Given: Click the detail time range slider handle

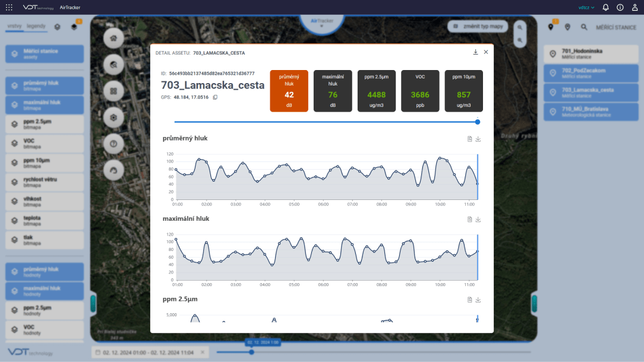Looking at the screenshot, I should point(478,122).
